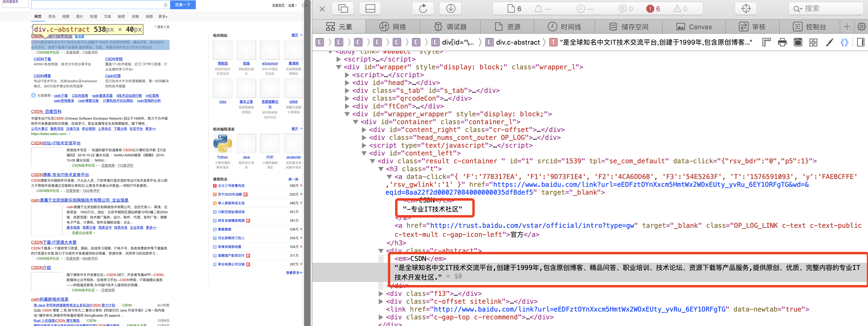
Task: Expand the div class="f13" node
Action: click(381, 294)
